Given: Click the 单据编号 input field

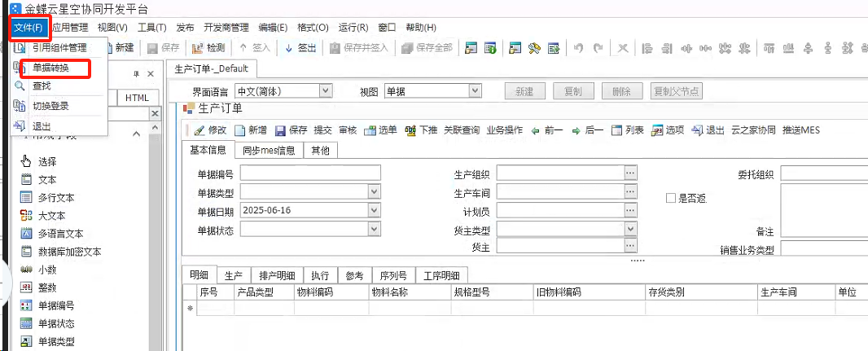Looking at the screenshot, I should click(310, 173).
